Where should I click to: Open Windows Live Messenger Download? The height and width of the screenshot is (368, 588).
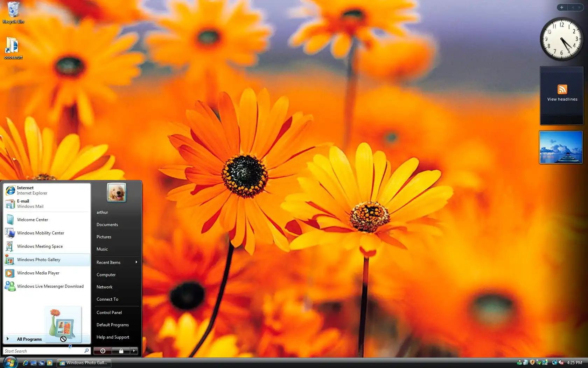click(47, 286)
